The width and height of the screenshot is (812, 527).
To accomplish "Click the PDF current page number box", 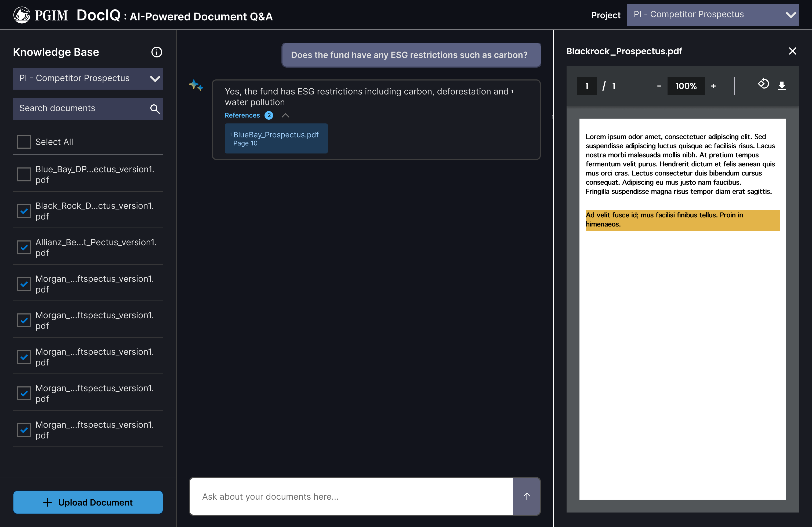I will coord(586,86).
